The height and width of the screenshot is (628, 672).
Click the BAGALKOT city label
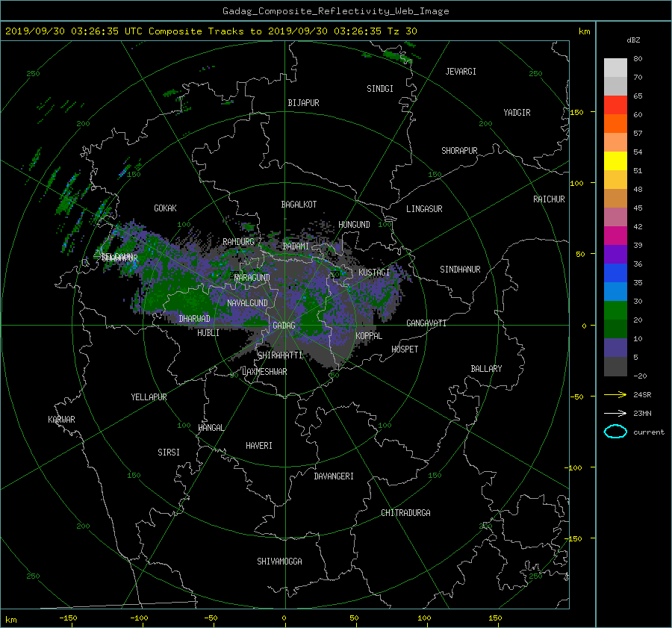click(299, 205)
